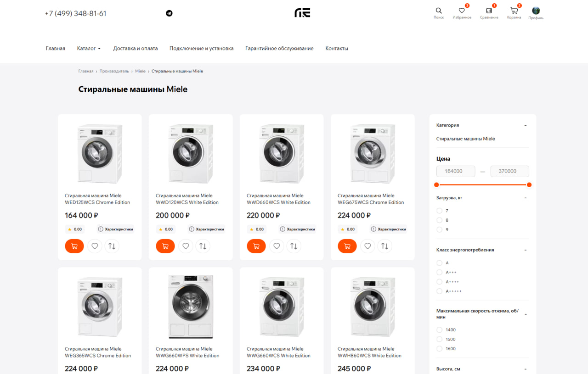Open favorites via the heart icon in header
Screen dimensions: 588x374
tap(462, 11)
